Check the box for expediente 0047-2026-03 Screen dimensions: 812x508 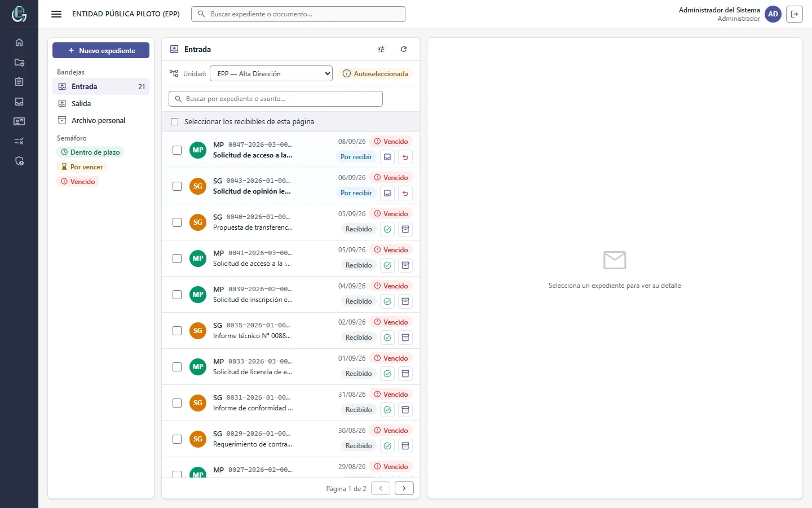pos(177,150)
